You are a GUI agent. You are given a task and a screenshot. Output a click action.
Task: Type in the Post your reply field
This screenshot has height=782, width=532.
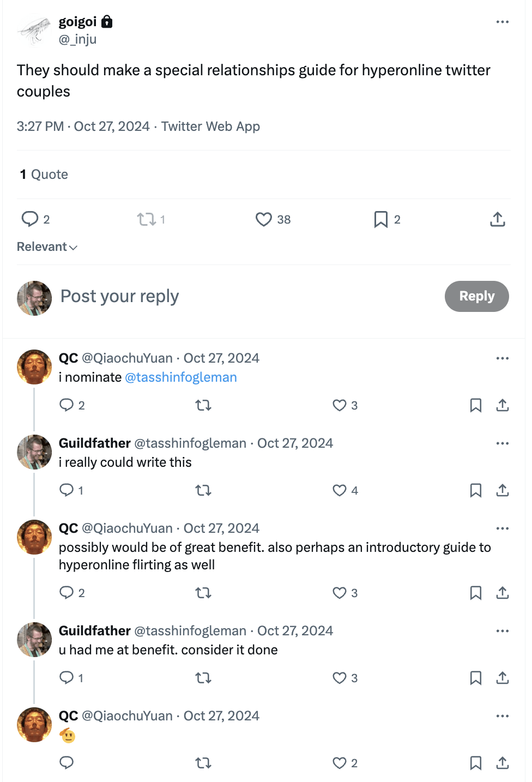point(218,296)
